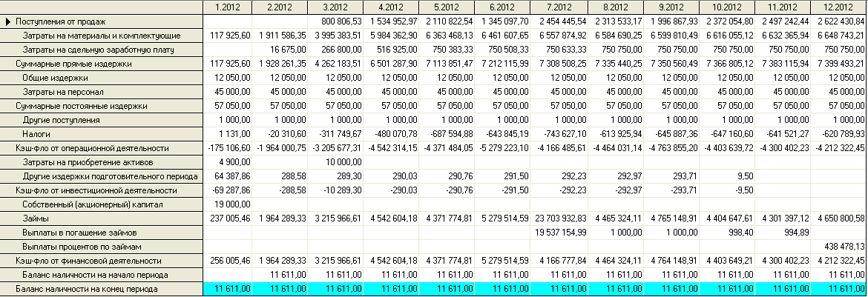Screen dimensions: 868x297
Task: Click loan repayment cell 998,40
Action: 727,233
